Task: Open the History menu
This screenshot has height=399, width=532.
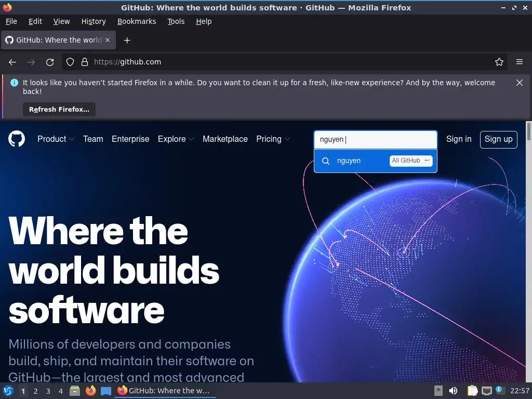Action: pyautogui.click(x=94, y=21)
